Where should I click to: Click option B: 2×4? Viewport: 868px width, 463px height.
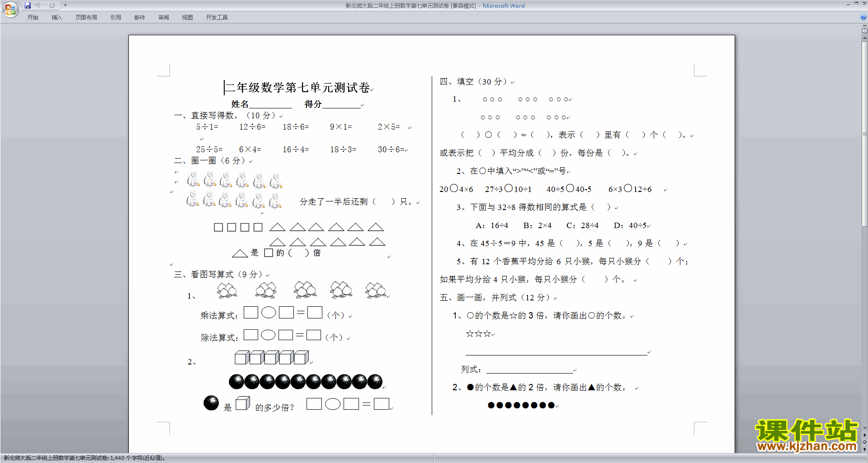pos(538,225)
